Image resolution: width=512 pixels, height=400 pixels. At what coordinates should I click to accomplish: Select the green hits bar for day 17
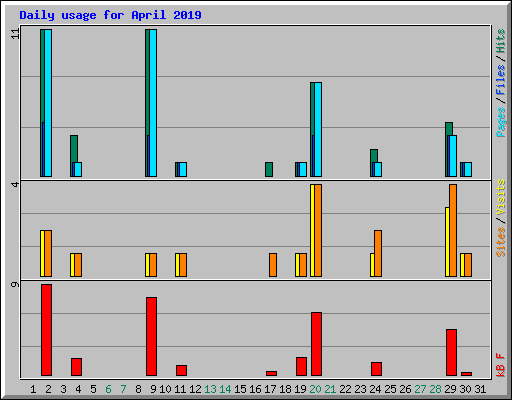[x=269, y=169]
